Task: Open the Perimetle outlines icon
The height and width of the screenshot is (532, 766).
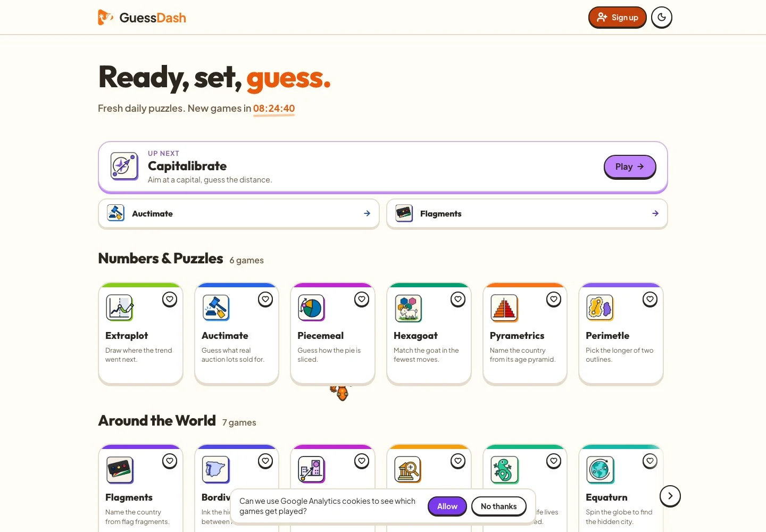Action: [x=600, y=308]
